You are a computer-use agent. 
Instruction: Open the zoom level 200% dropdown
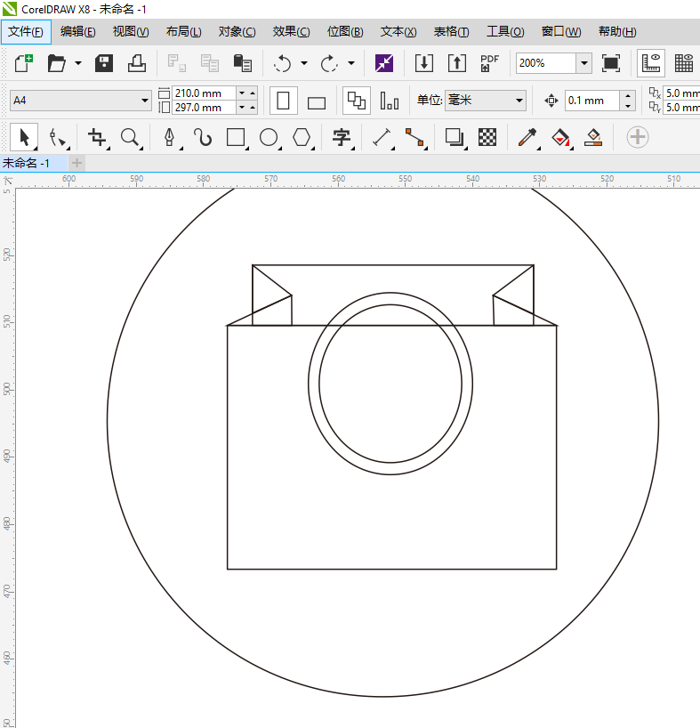tap(583, 63)
